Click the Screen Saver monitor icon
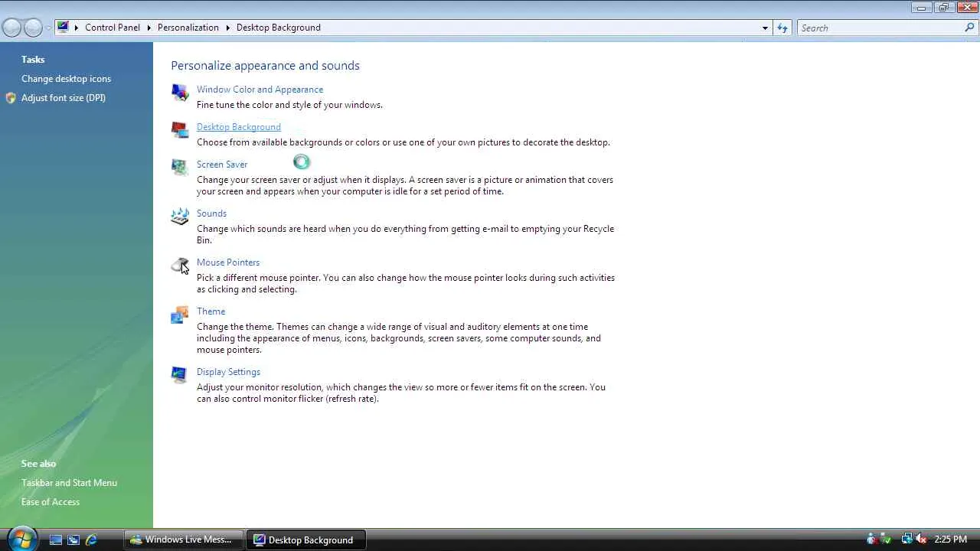The height and width of the screenshot is (551, 980). [x=180, y=168]
